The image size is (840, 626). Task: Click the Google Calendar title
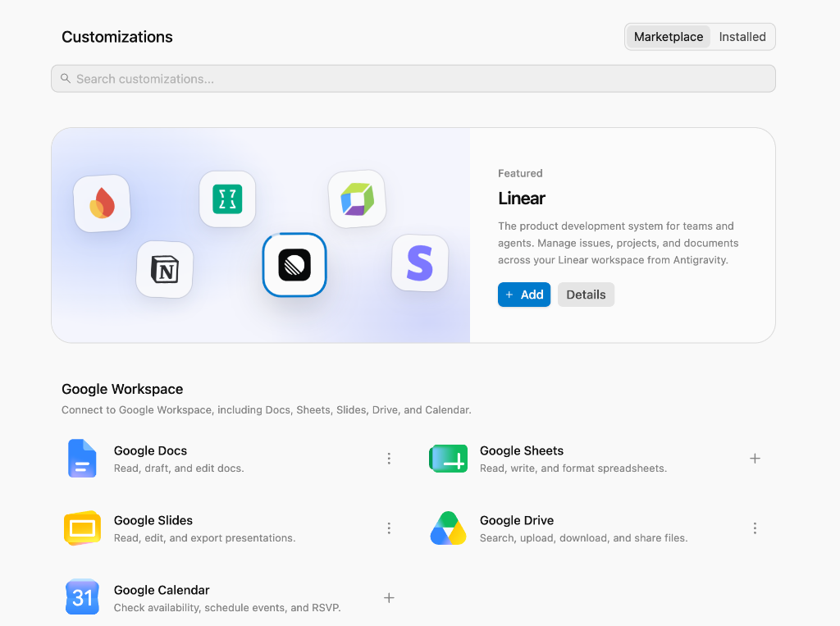click(x=162, y=590)
